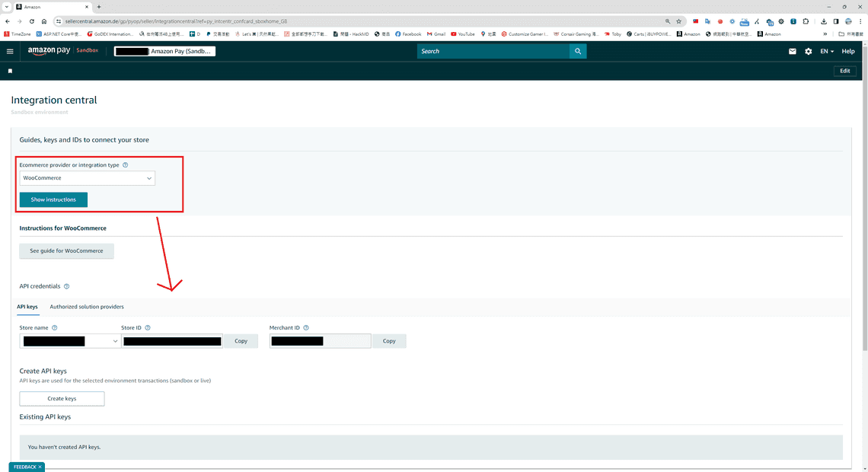Click the search magnifier button
868x472 pixels.
pos(579,51)
